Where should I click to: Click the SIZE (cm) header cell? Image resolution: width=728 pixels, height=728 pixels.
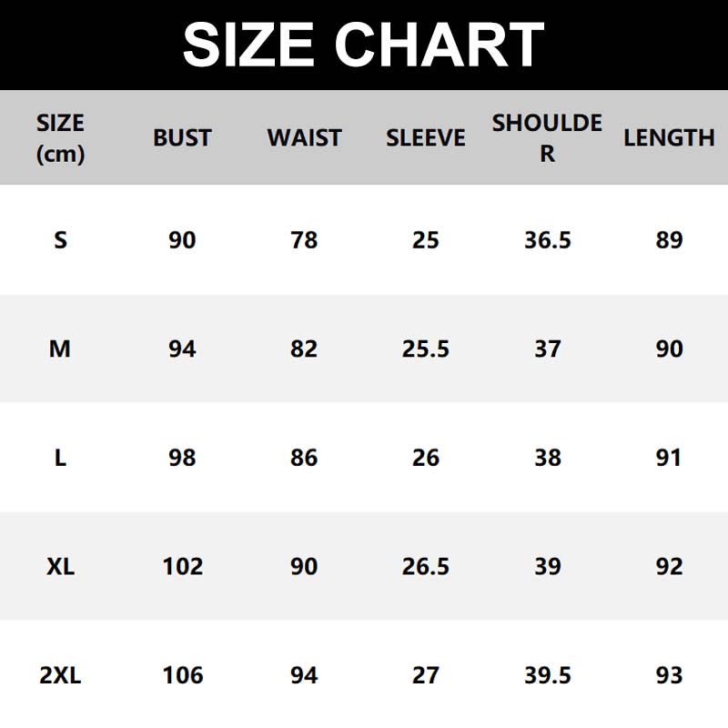click(60, 138)
